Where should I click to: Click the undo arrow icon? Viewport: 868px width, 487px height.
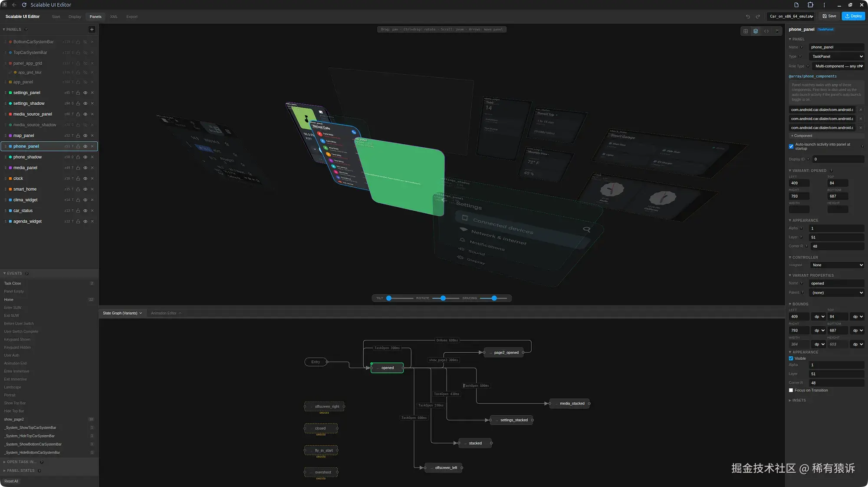[748, 17]
